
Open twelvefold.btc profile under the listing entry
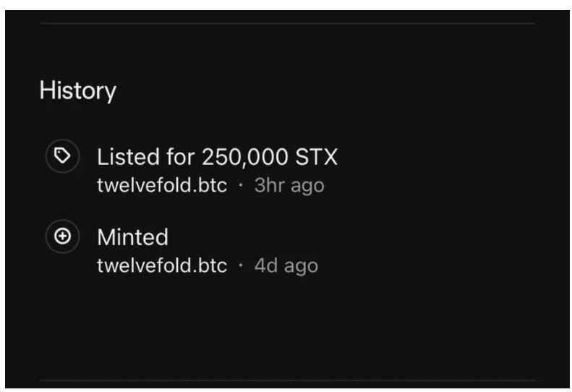pyautogui.click(x=162, y=185)
